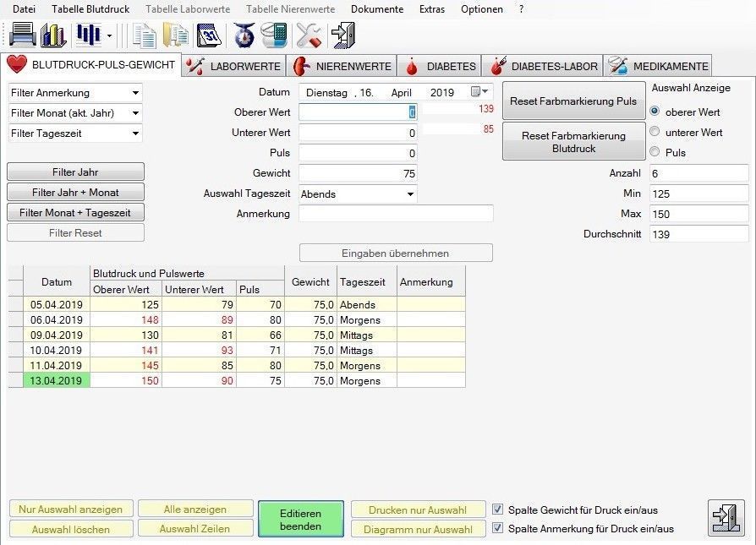
Task: Click the 'Editieren beenden' green button
Action: point(300,518)
